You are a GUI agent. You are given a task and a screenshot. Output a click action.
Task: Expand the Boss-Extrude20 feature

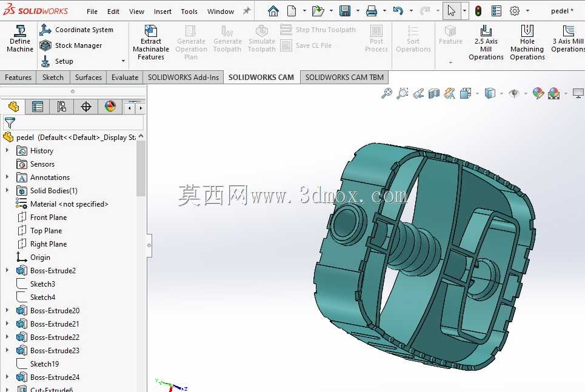[x=7, y=310]
